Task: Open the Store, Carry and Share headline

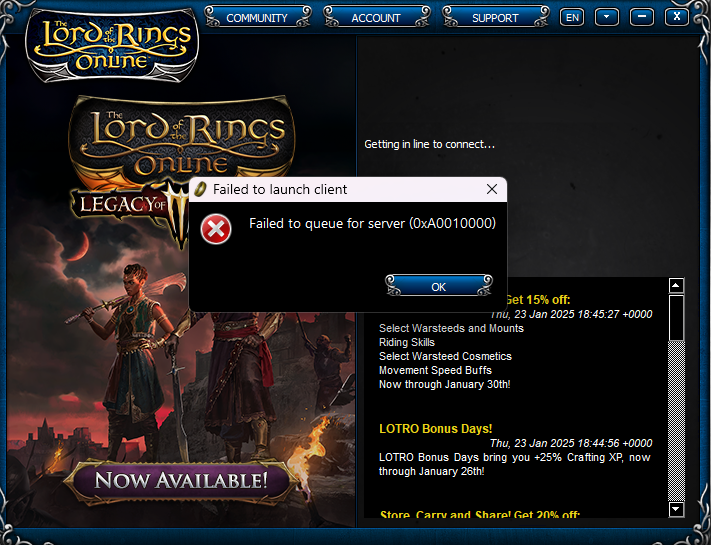Action: click(479, 515)
